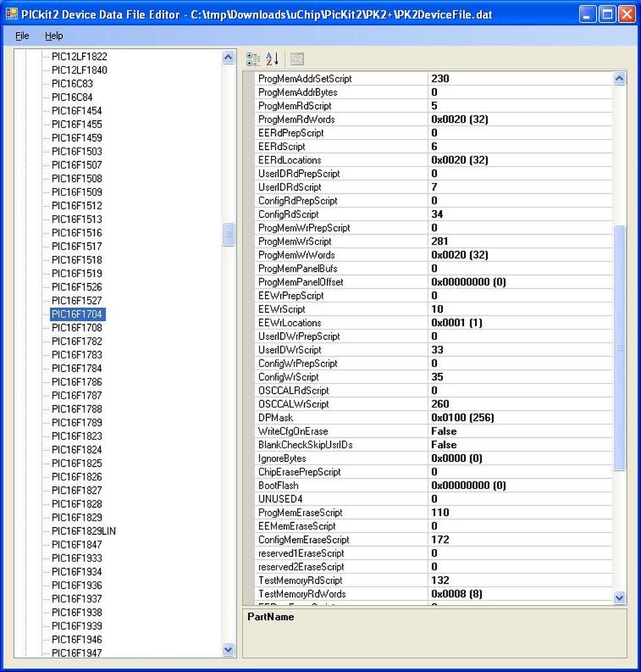Click value 230 of ProgMemAddrSetScript
This screenshot has height=672, width=641.
pyautogui.click(x=440, y=79)
